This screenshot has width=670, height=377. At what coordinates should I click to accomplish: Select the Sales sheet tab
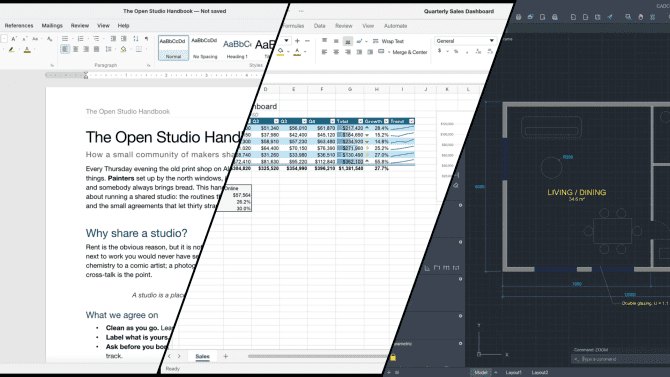point(203,356)
